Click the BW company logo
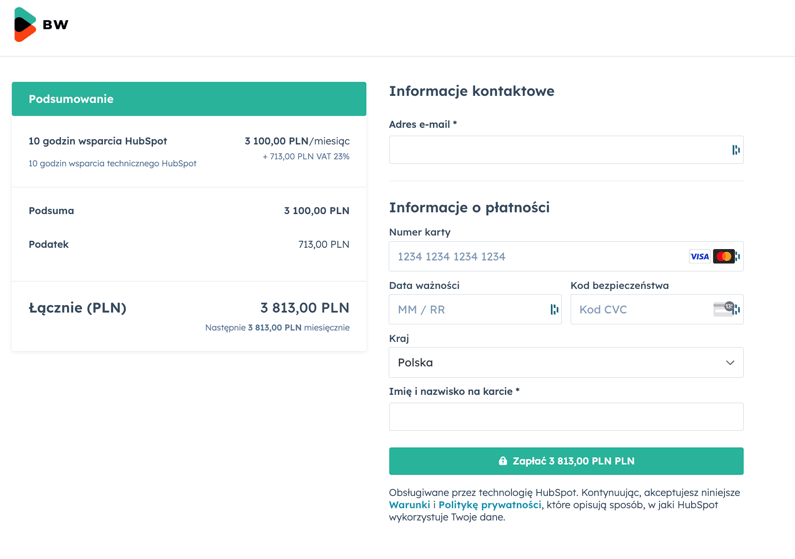Viewport: 795px width, 559px height. [x=41, y=24]
